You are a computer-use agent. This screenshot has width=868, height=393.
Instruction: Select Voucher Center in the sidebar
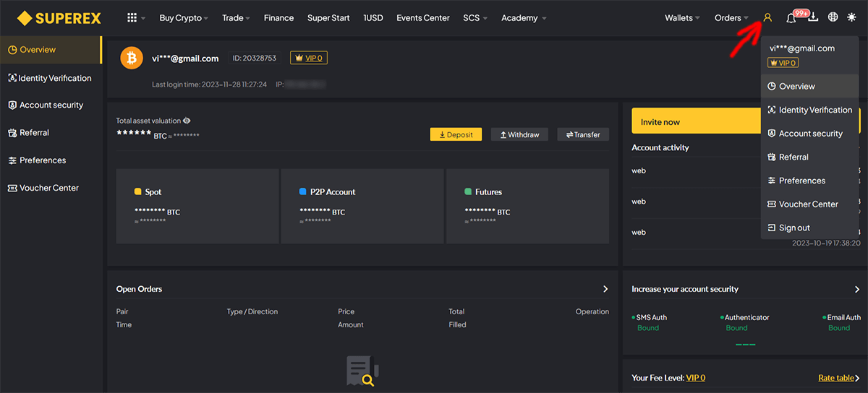click(x=51, y=188)
